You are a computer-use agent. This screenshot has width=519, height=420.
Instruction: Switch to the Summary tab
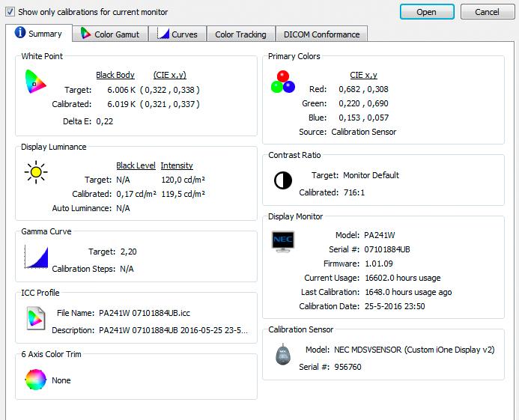(x=39, y=34)
